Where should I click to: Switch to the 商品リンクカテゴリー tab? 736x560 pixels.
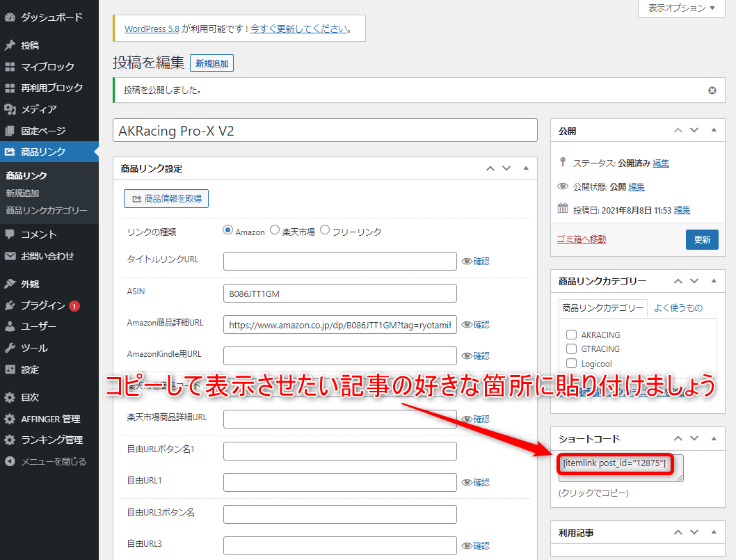click(602, 308)
